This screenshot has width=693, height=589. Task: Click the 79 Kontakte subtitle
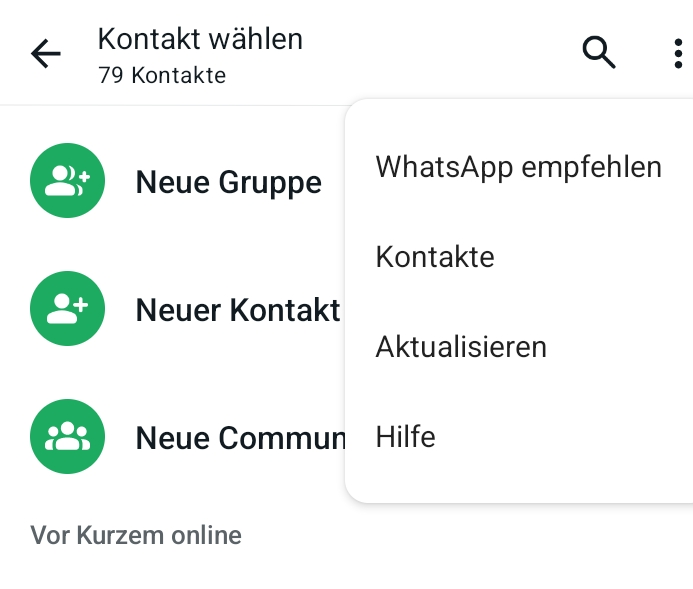[162, 75]
